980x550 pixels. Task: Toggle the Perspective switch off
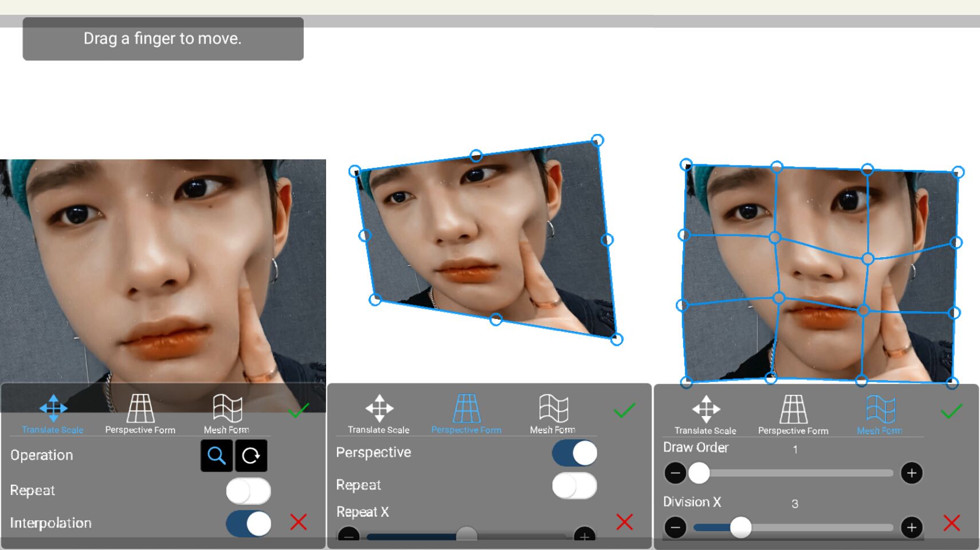[574, 453]
